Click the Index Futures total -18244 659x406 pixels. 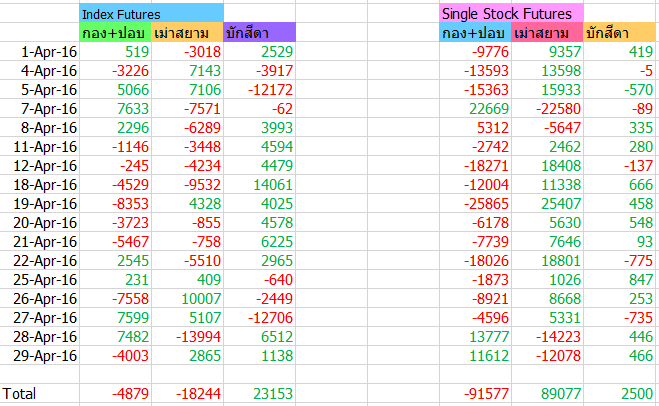[187, 393]
